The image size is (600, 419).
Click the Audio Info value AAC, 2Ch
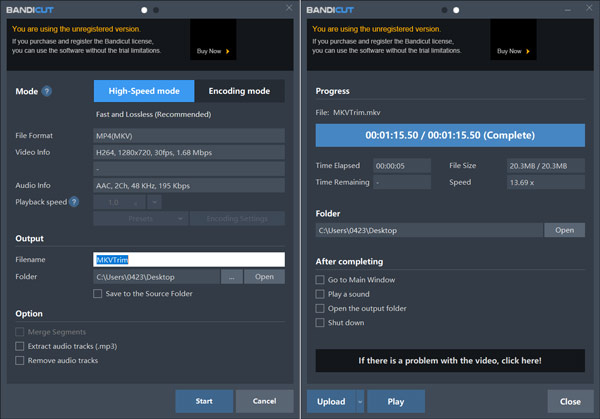189,186
